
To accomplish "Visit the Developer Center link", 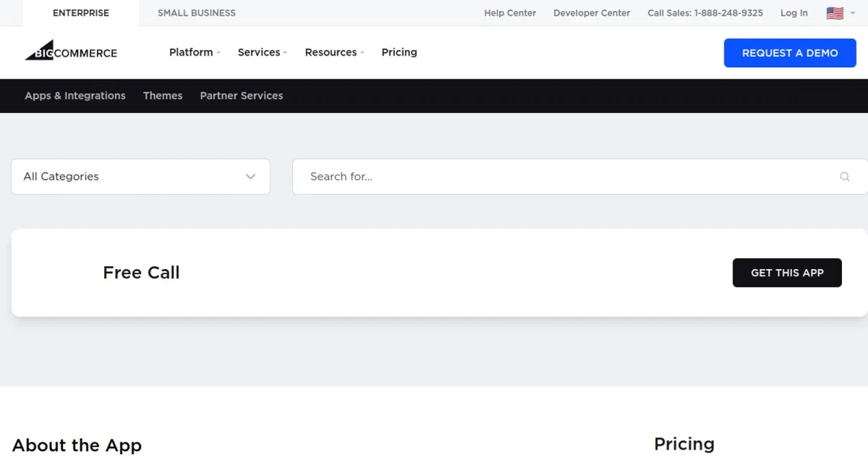I will [x=592, y=13].
